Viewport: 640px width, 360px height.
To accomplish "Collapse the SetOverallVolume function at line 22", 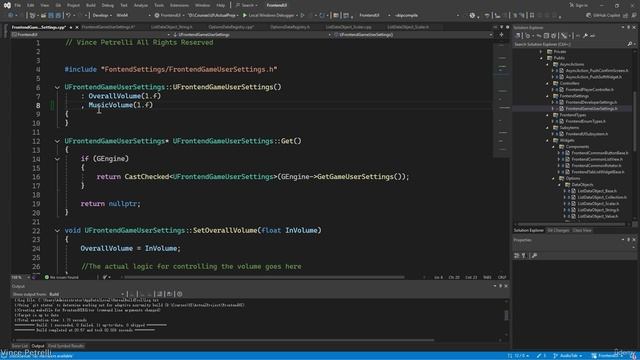I will pos(57,230).
